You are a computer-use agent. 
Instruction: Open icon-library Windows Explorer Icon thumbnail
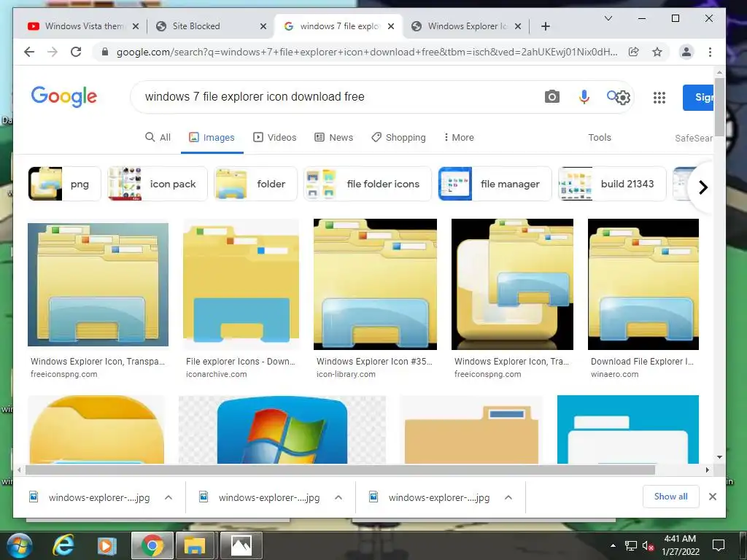pos(375,284)
